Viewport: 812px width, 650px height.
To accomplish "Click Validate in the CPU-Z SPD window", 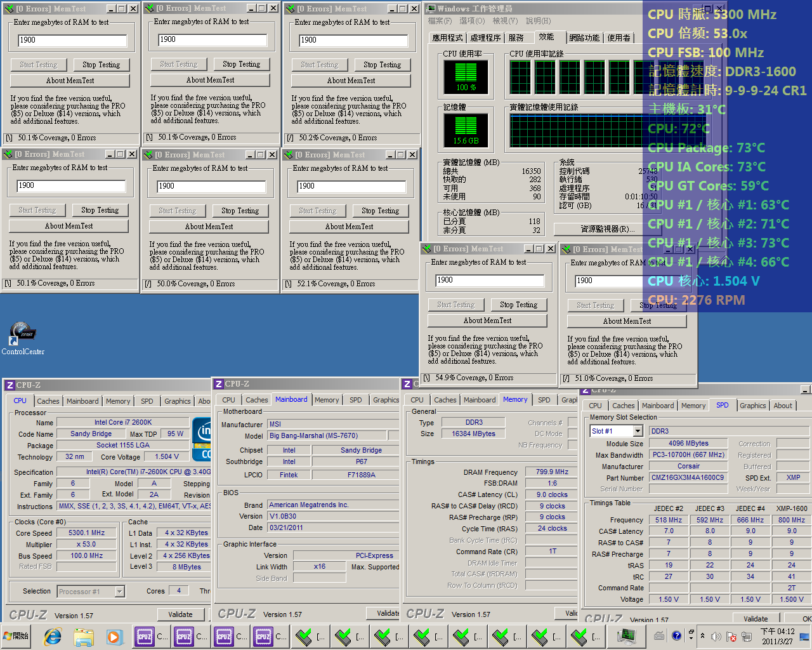I will [x=756, y=619].
